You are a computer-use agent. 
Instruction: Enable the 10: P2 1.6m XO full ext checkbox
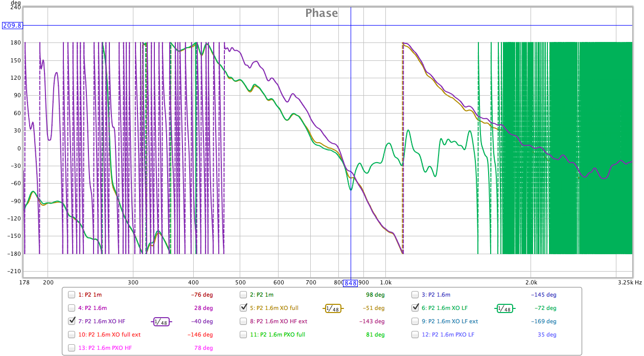click(72, 335)
